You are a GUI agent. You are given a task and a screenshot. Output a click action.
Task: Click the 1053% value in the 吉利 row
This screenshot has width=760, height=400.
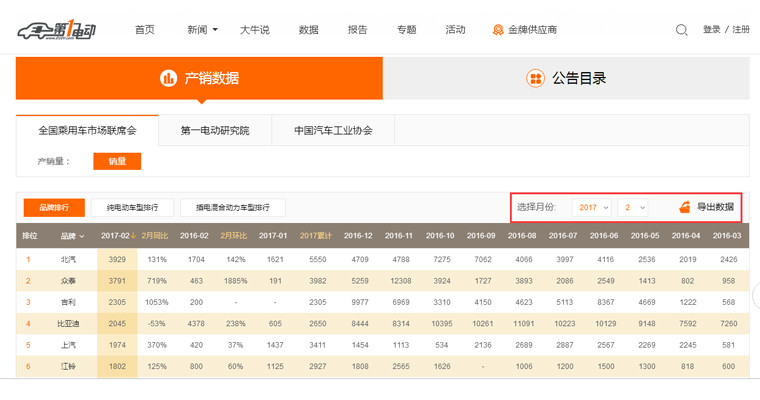click(157, 302)
